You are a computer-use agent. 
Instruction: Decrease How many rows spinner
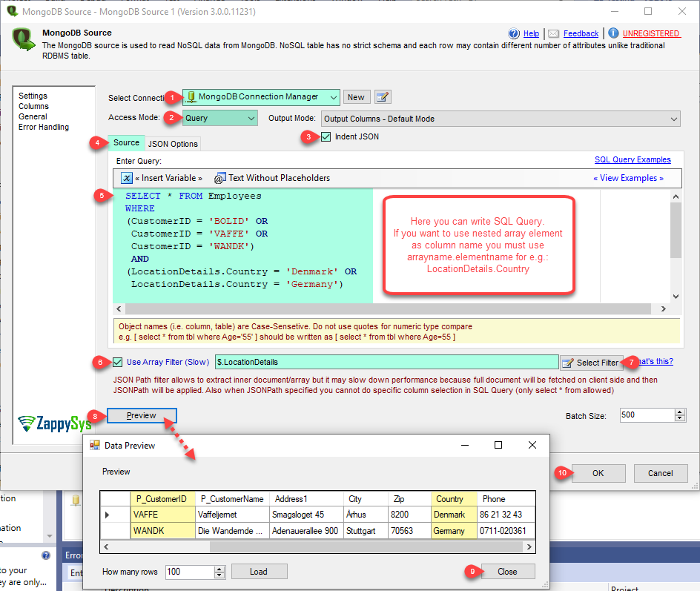click(x=219, y=575)
